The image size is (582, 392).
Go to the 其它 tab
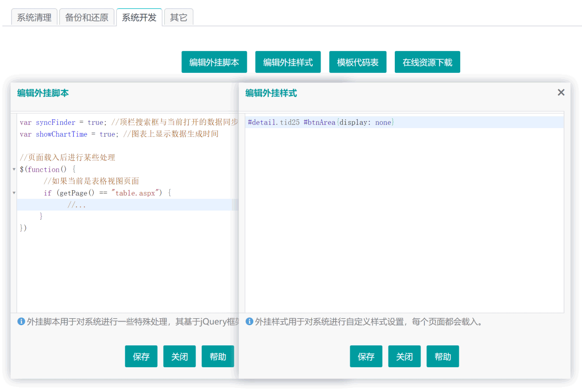[178, 17]
